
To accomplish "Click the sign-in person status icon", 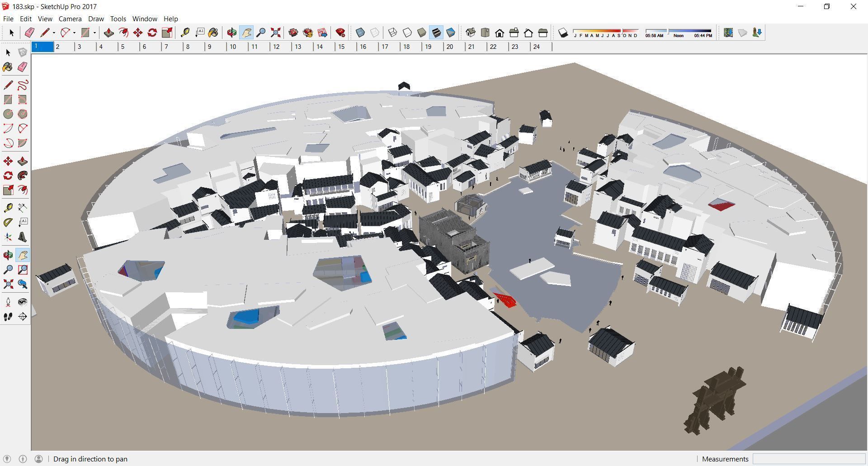I will [38, 459].
